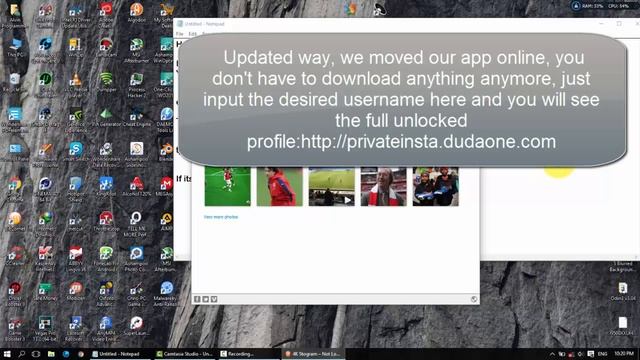
Task: Switch to Camtasia Studio taskbar button
Action: (185, 354)
